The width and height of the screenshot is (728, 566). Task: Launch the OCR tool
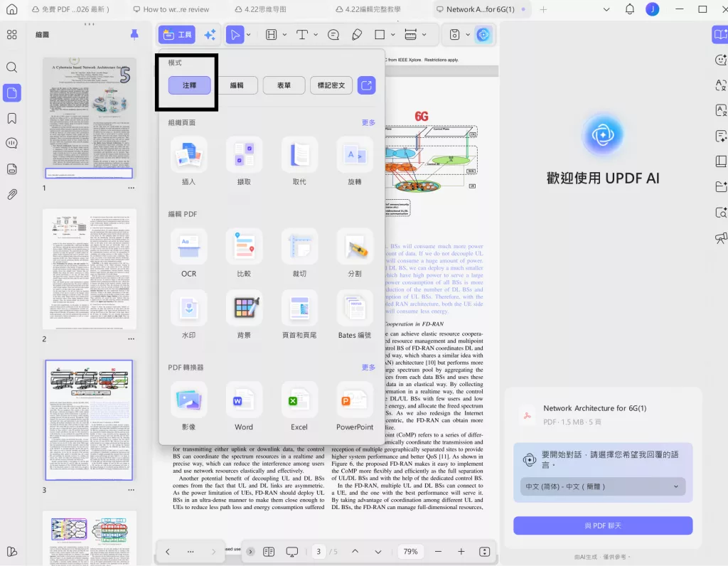tap(188, 252)
